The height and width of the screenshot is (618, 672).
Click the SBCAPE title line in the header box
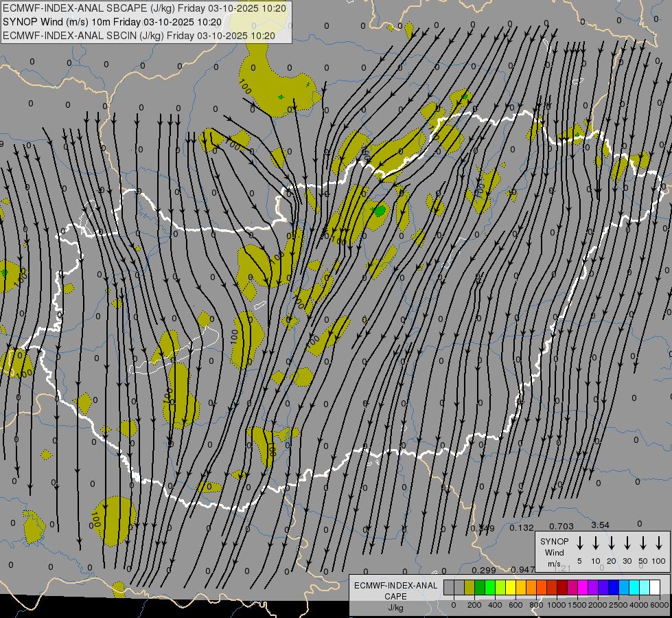pos(144,8)
